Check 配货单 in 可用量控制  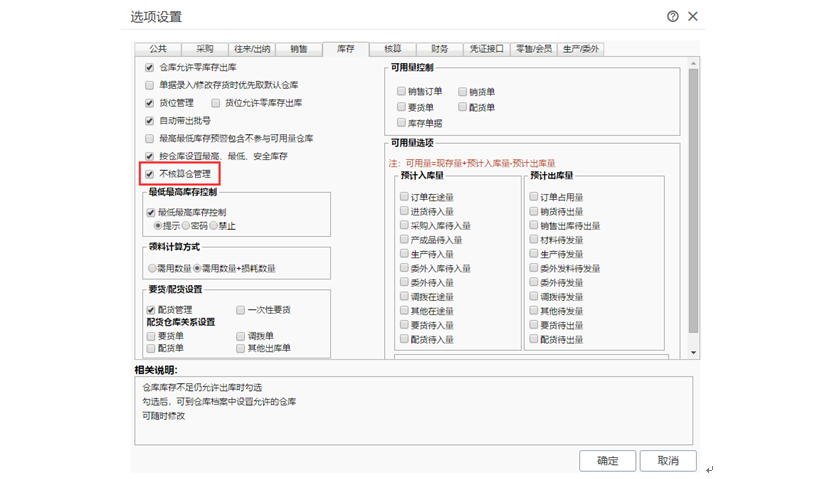click(x=463, y=107)
